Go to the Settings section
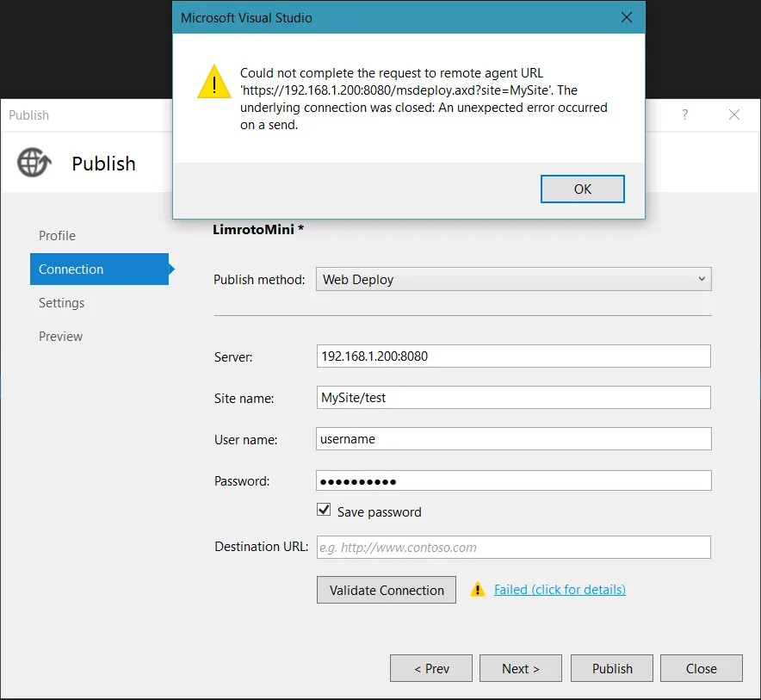Screen dimensions: 761x700 click(62, 303)
